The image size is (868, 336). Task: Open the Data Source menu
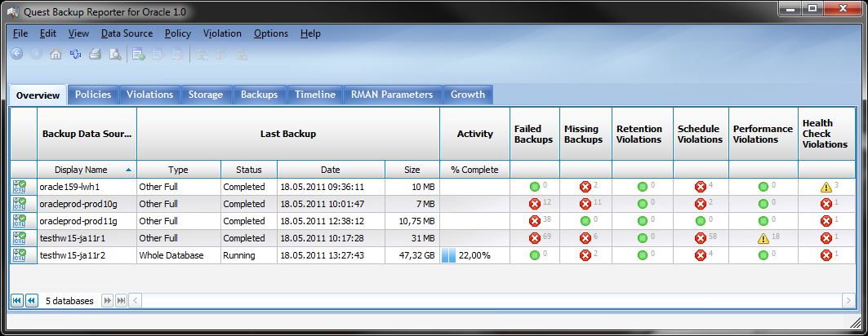(127, 33)
